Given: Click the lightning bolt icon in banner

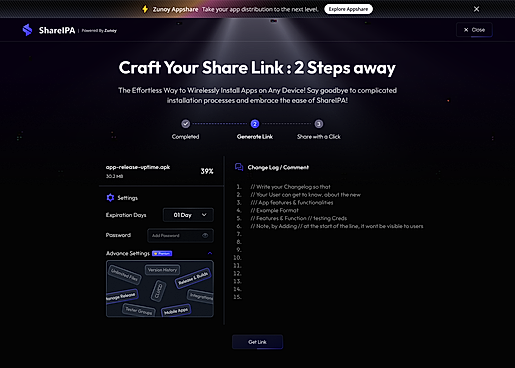Looking at the screenshot, I should point(145,9).
